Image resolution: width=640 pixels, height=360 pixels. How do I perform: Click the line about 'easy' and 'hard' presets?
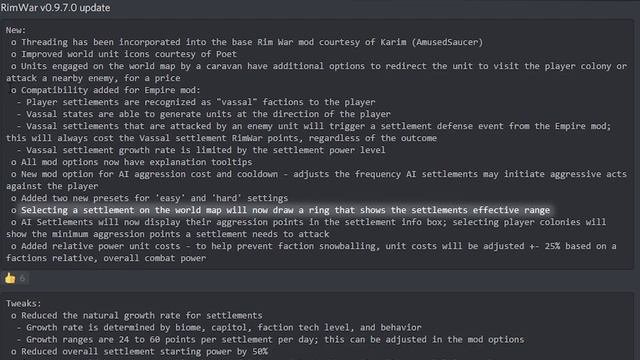149,198
